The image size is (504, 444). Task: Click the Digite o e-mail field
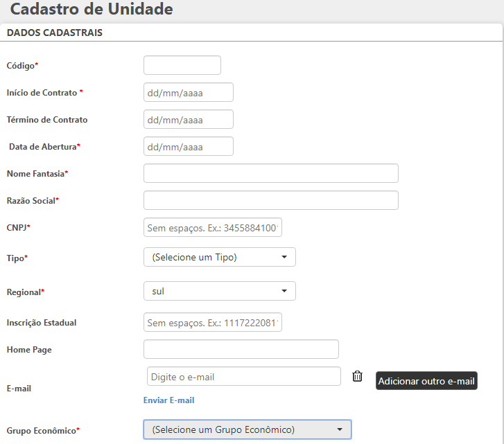click(243, 376)
